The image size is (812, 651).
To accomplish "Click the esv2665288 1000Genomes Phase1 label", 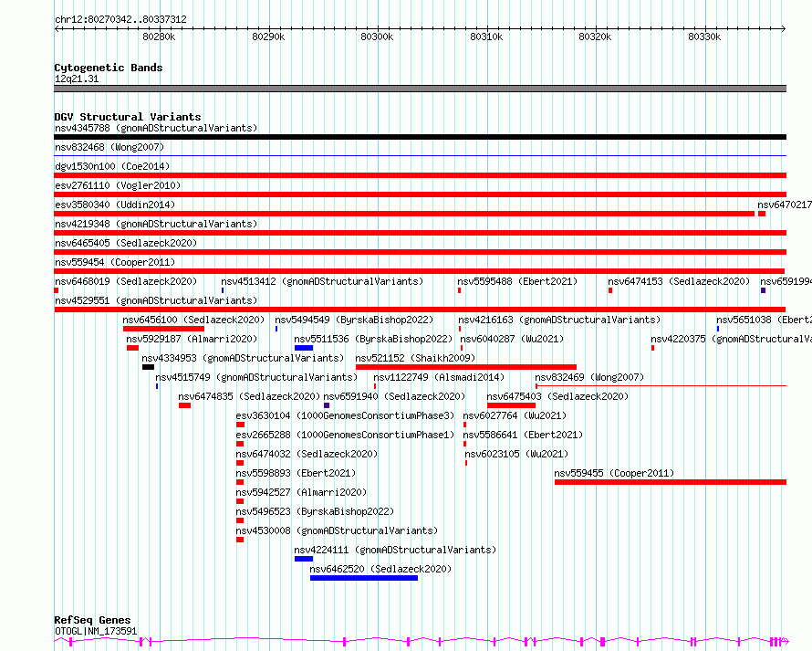I will [345, 435].
